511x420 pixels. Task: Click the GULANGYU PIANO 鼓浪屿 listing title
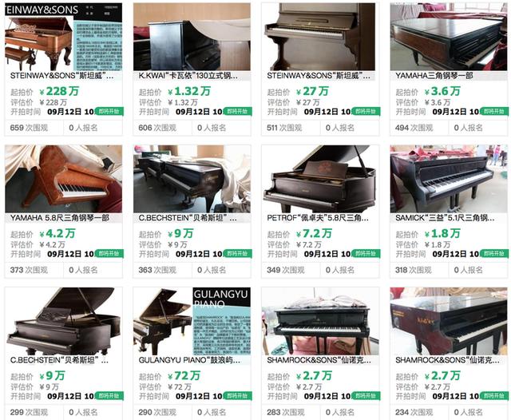point(189,360)
